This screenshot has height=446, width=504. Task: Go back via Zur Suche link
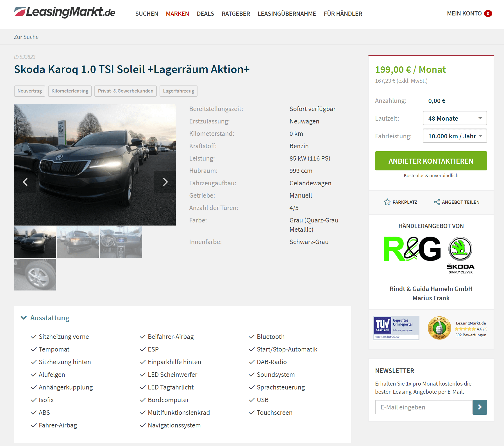click(26, 37)
